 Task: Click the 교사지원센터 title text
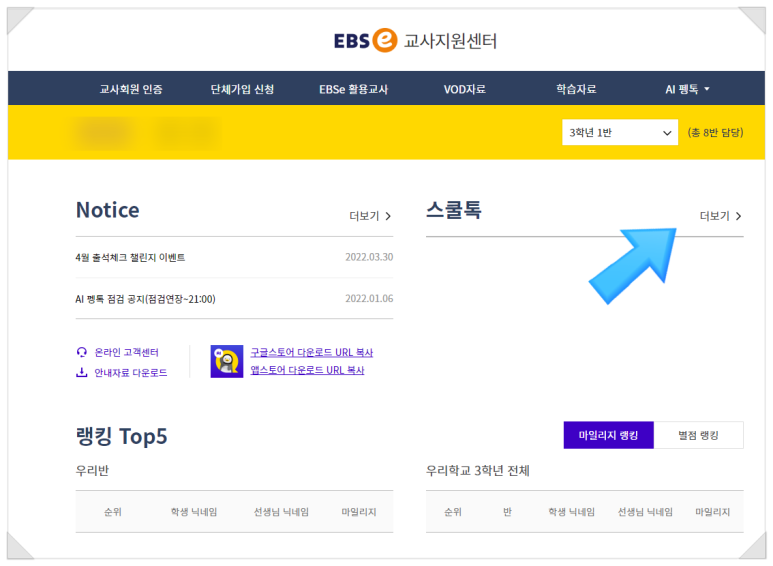click(451, 41)
